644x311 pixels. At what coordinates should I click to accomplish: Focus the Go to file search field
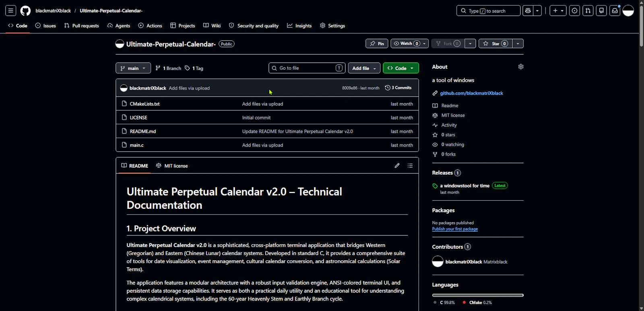[x=307, y=68]
